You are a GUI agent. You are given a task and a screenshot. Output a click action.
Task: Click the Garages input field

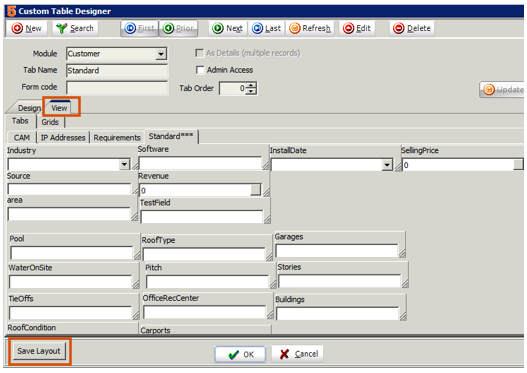(336, 251)
